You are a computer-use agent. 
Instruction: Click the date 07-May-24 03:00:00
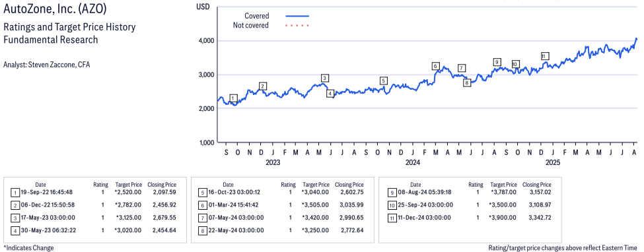237,218
